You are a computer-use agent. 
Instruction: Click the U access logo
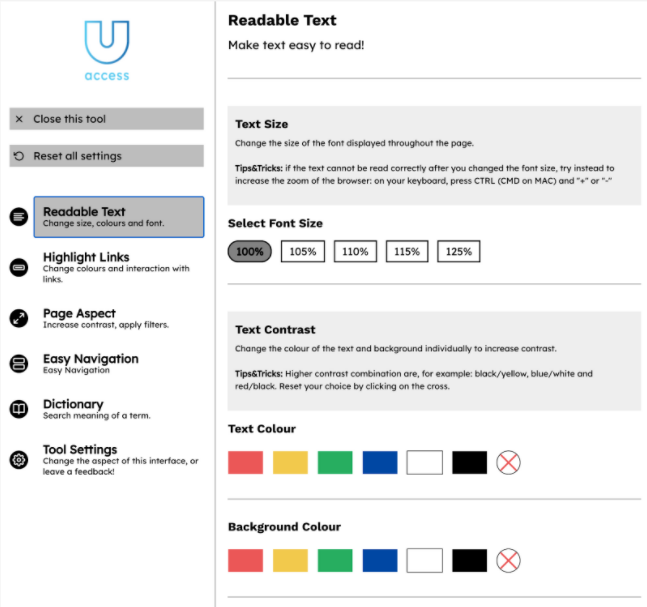coord(107,50)
